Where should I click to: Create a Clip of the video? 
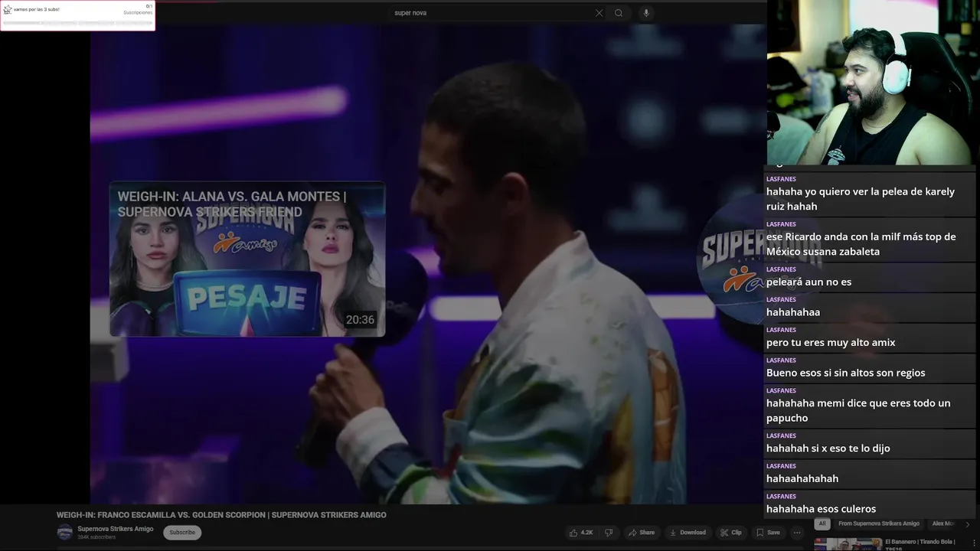730,533
